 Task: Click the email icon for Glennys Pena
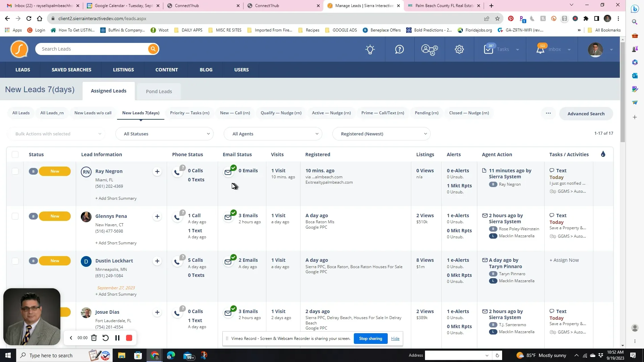pyautogui.click(x=228, y=217)
